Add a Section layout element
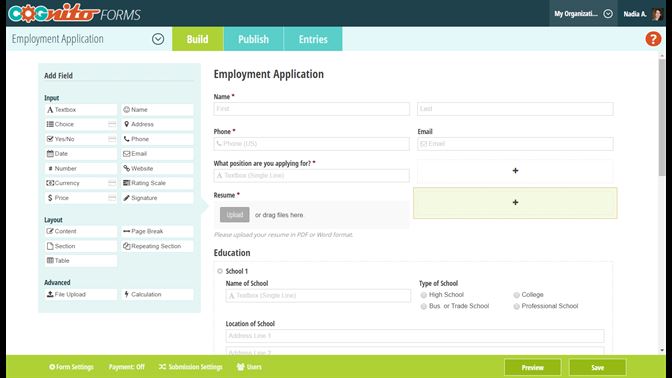672x378 pixels. tap(81, 246)
